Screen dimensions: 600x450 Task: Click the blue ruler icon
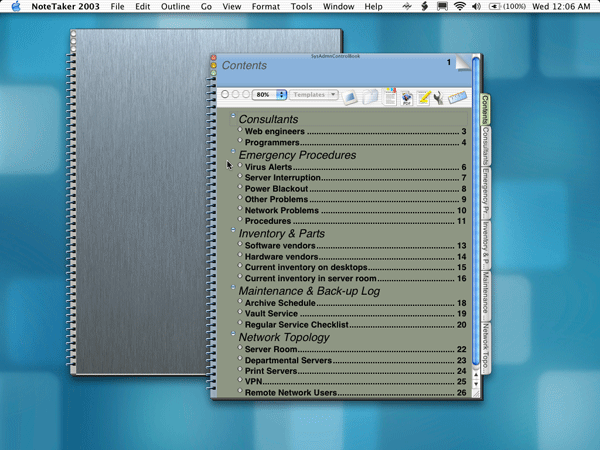tap(458, 97)
